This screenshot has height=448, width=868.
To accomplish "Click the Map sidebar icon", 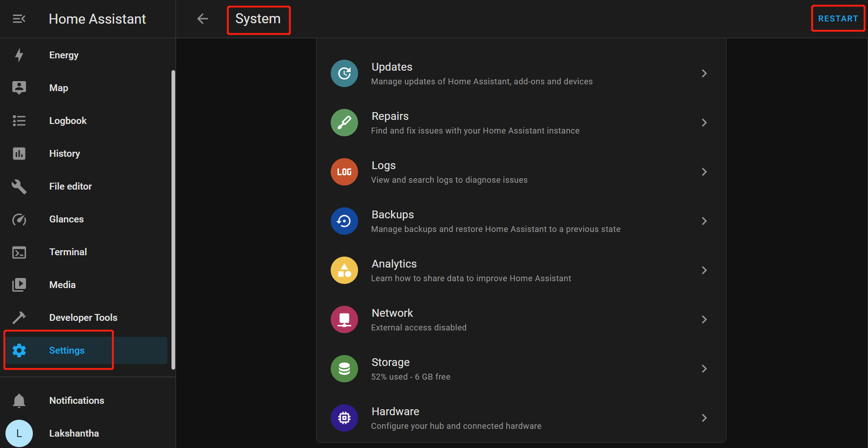I will click(19, 88).
